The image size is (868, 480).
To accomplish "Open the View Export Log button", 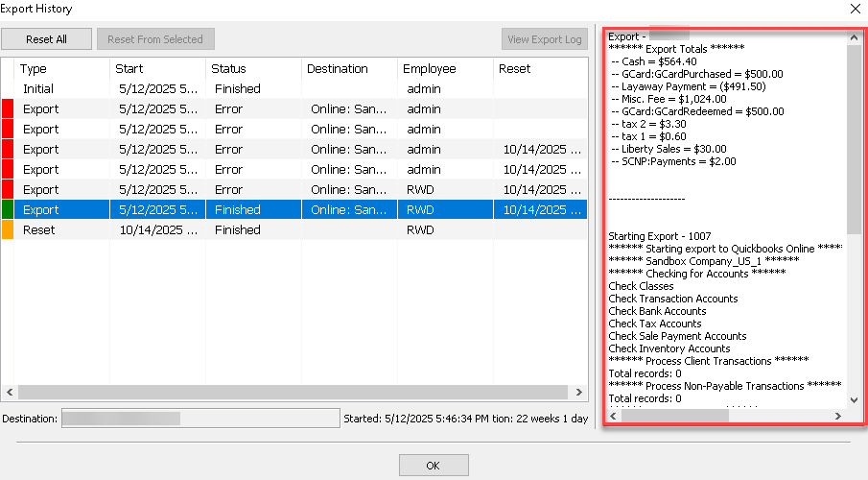I will tap(545, 39).
